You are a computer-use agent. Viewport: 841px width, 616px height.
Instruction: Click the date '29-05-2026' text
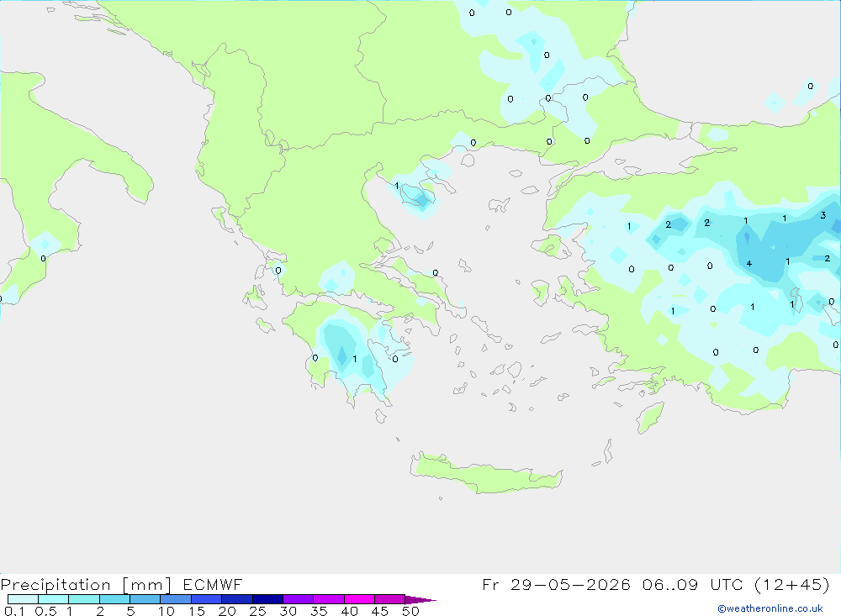point(570,584)
